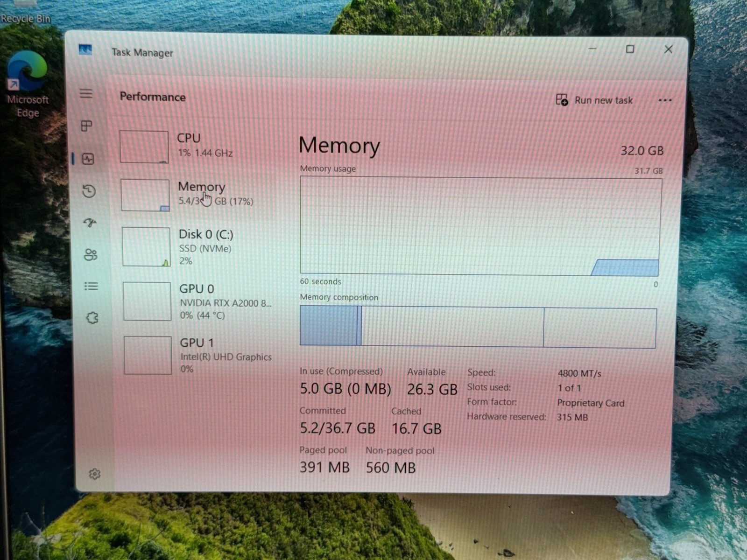Click the Memory usage graph

[480, 226]
